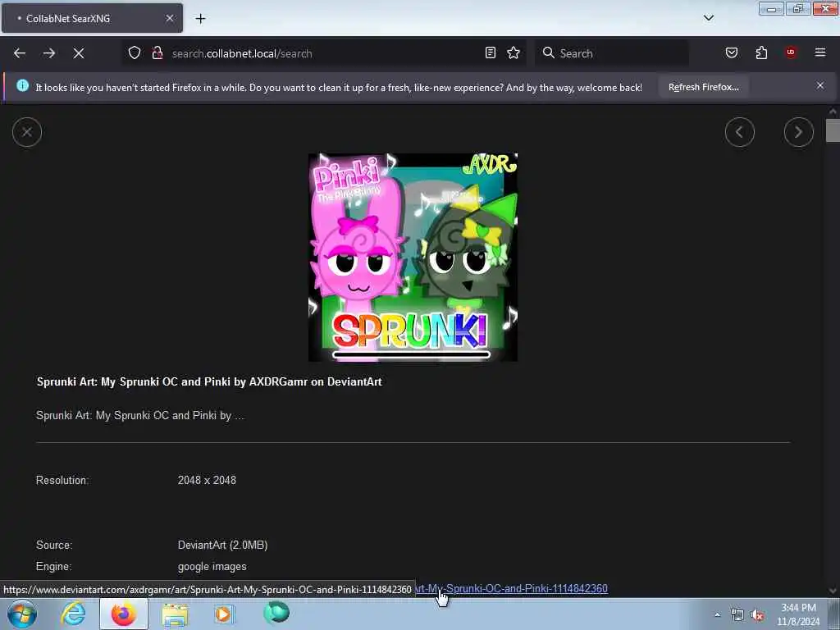Open Firefox application hamburger menu
840x630 pixels.
(820, 52)
